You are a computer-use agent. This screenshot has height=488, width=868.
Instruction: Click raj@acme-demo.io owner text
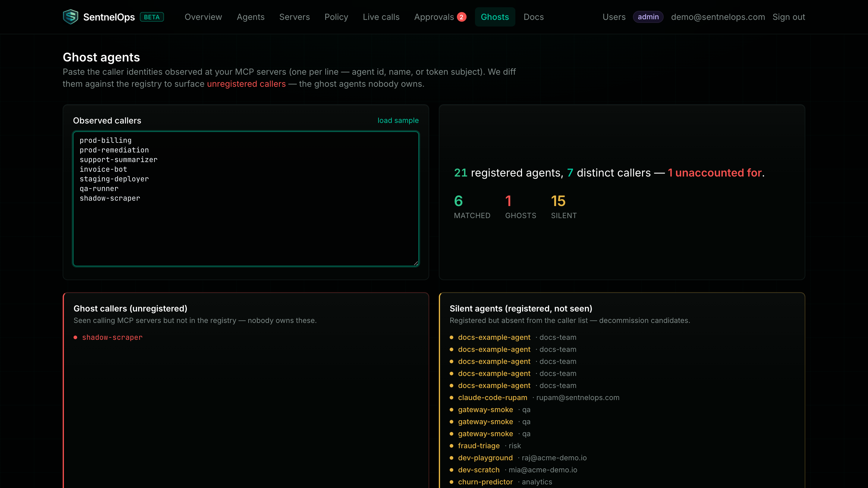click(554, 458)
